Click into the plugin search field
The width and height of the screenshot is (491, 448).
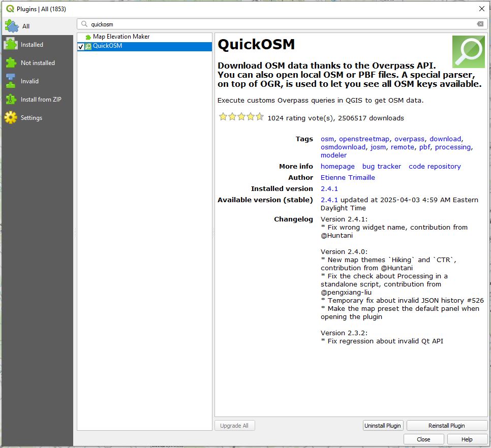tap(280, 24)
